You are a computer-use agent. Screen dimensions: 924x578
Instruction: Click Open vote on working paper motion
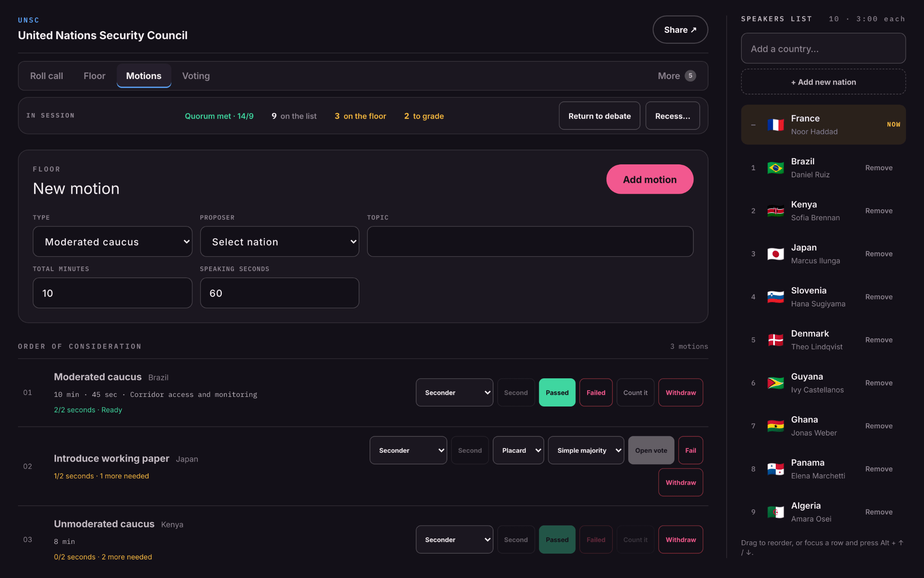651,450
